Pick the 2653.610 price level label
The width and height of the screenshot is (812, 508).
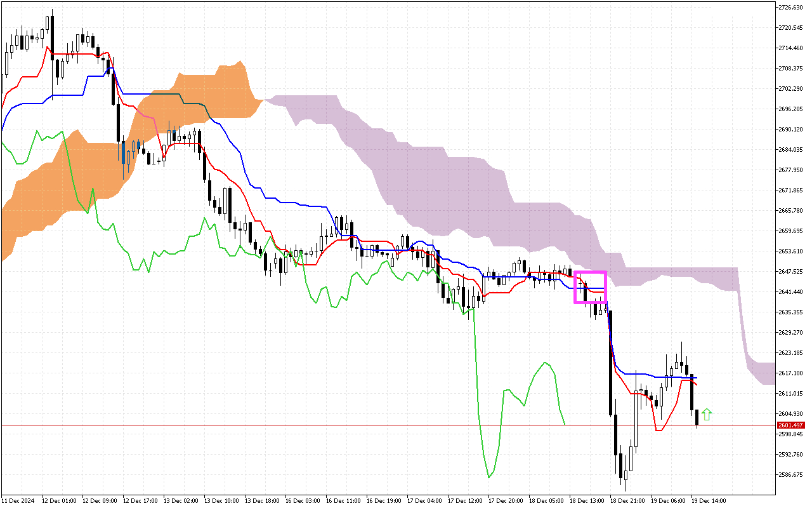[790, 251]
